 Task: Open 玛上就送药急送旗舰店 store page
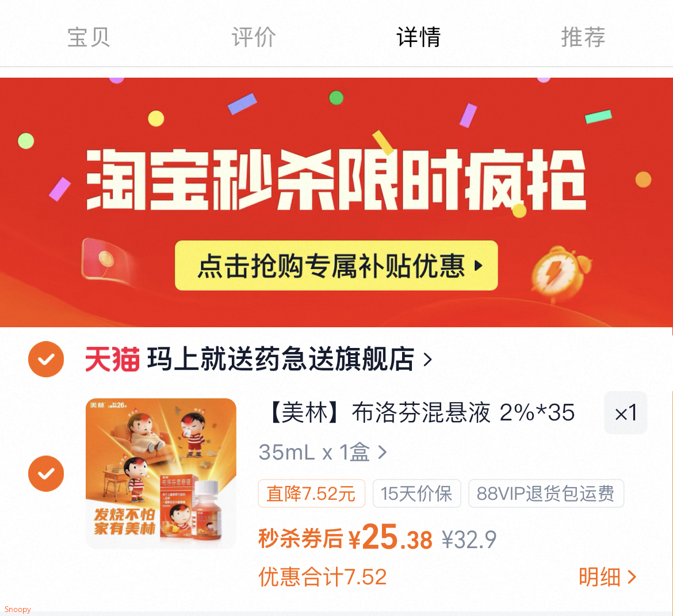(281, 359)
